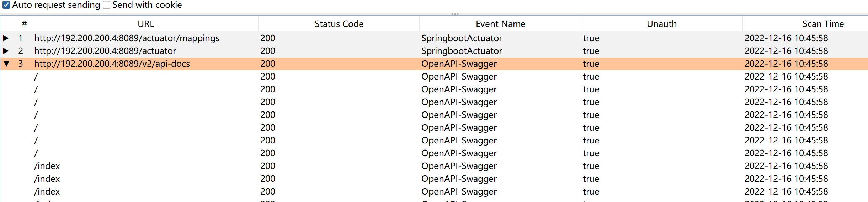
Task: Select the first / child row under api-docs
Action: click(434, 76)
